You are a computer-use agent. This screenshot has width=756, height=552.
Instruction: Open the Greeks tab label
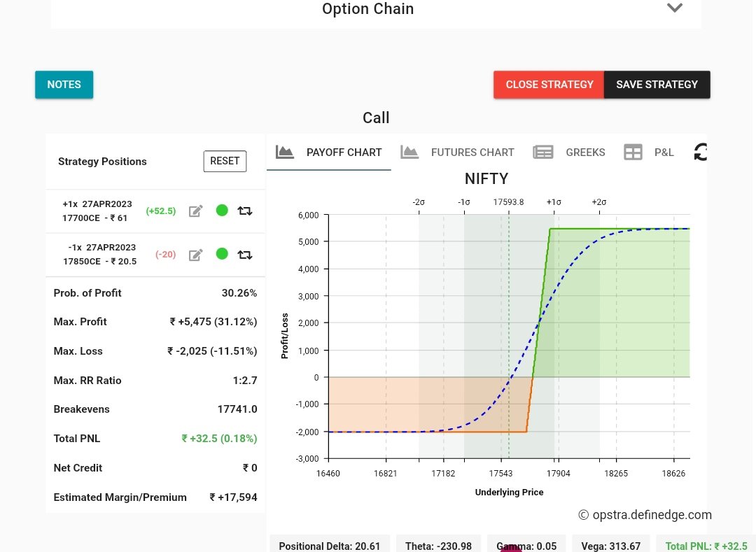585,153
